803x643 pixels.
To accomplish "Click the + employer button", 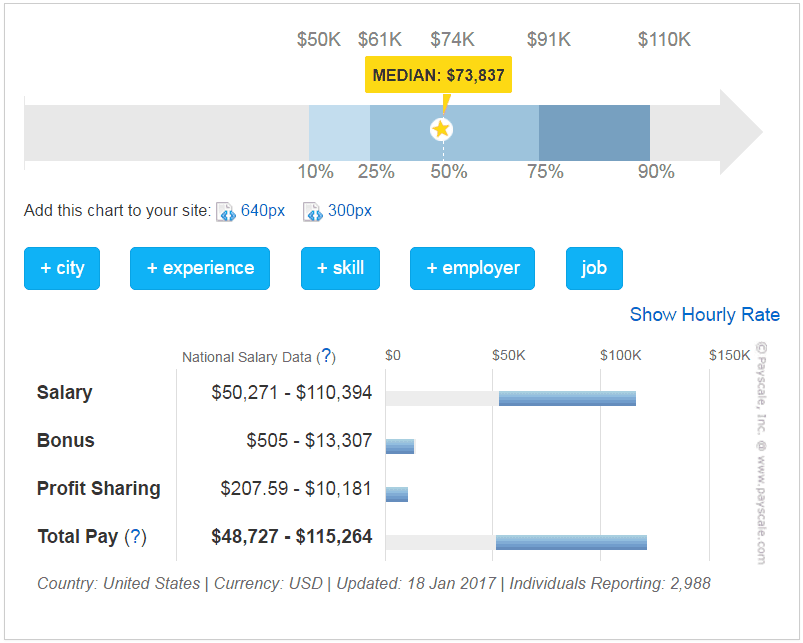I will (472, 268).
